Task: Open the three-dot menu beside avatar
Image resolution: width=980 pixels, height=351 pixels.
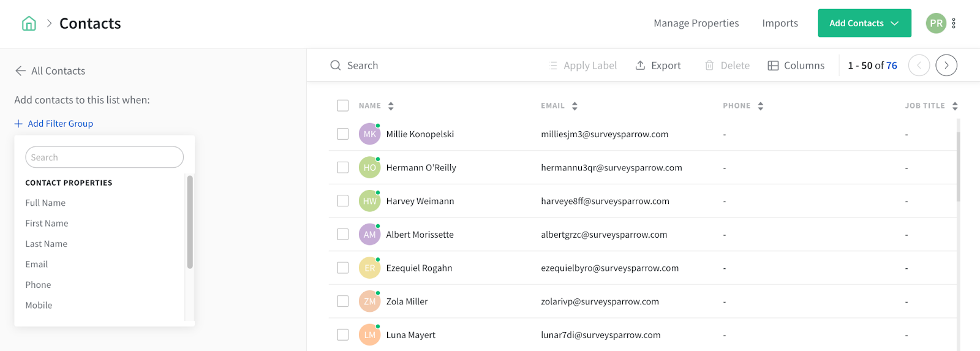Action: click(954, 23)
